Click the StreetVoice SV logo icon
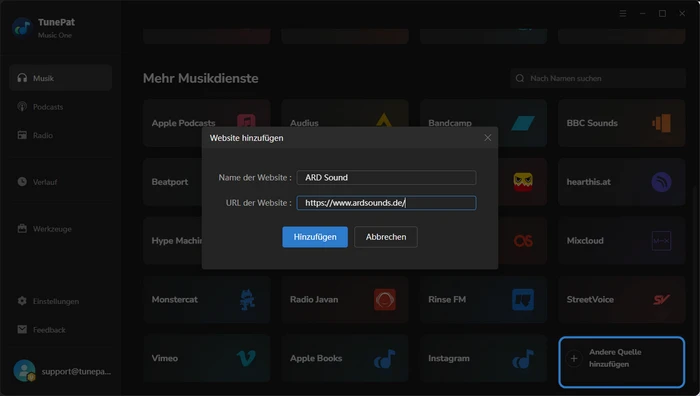Screen dimensions: 700x396 pyautogui.click(x=661, y=300)
